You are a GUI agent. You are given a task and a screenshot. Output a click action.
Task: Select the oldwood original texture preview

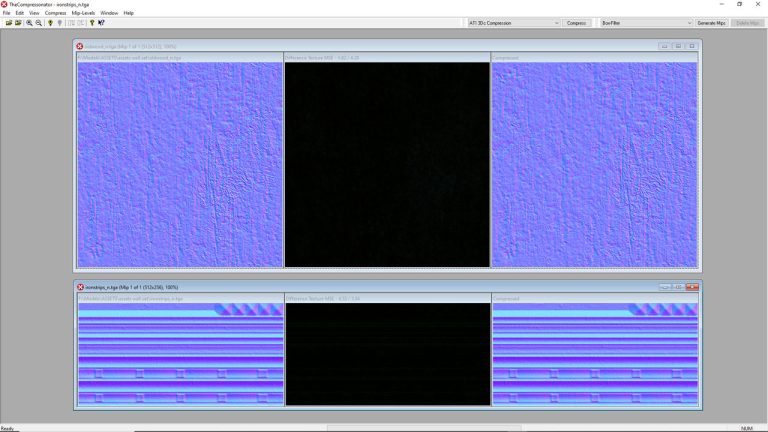tap(180, 165)
